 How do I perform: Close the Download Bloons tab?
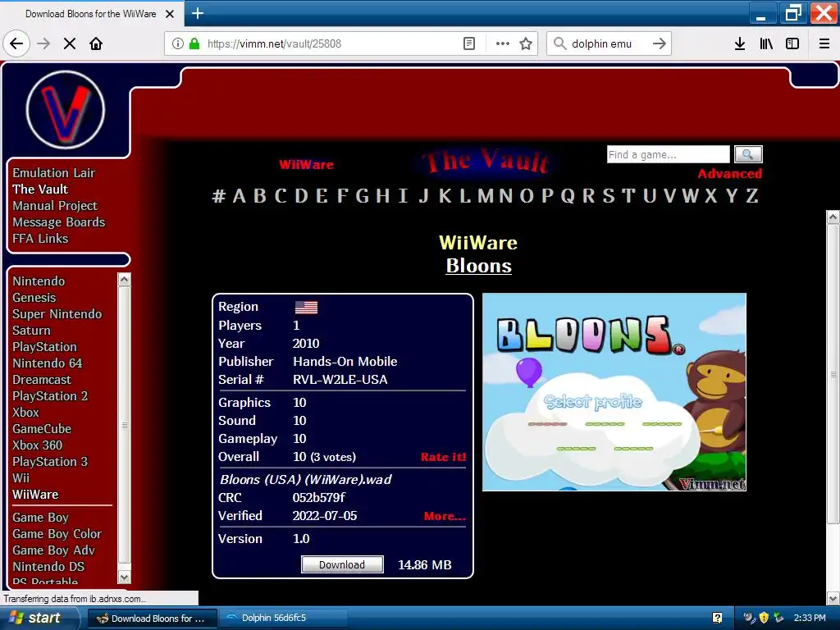(170, 14)
